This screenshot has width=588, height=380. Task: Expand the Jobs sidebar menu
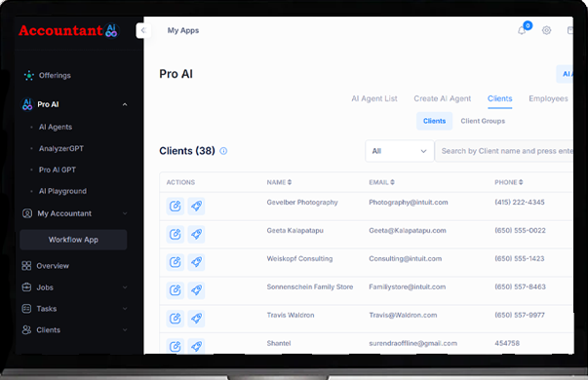pos(125,287)
